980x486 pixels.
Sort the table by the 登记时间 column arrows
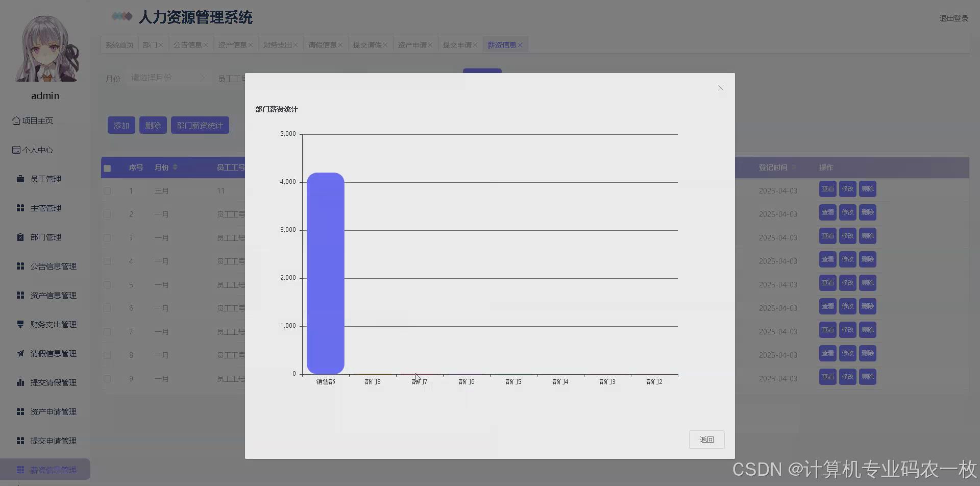pyautogui.click(x=794, y=167)
